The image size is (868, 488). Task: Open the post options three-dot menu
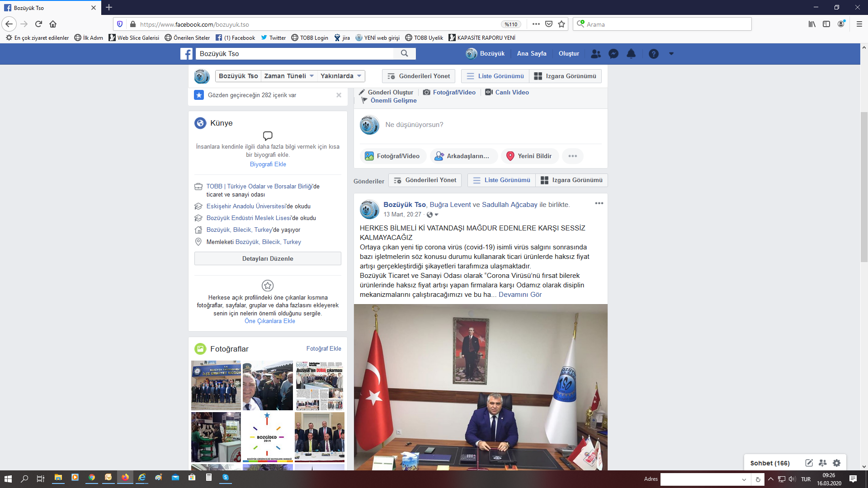(599, 203)
